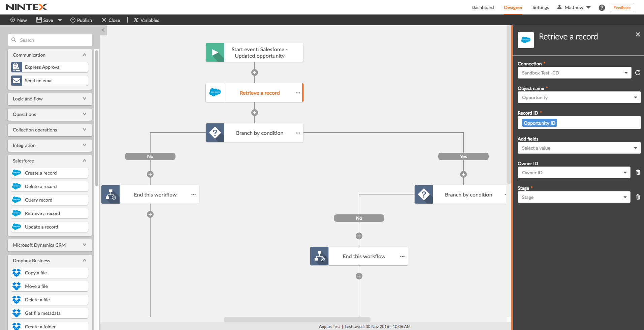Click the Send an email envelope icon
The width and height of the screenshot is (644, 330).
[x=17, y=81]
